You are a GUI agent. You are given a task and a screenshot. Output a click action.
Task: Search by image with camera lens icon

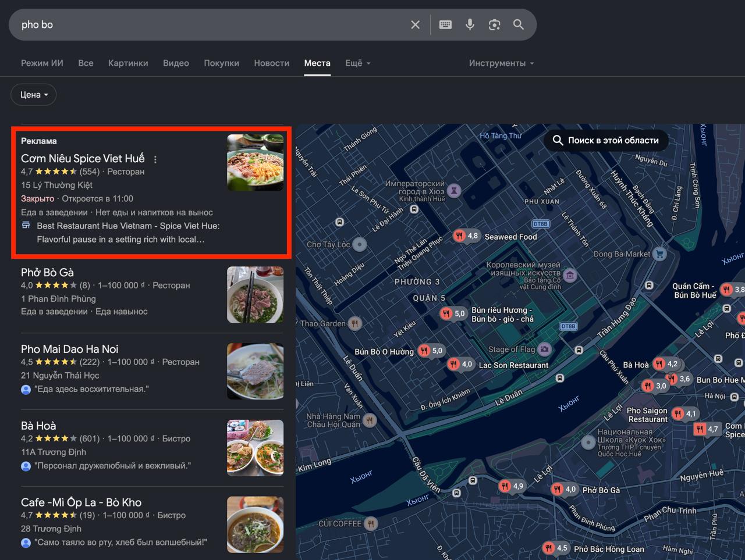coord(494,24)
